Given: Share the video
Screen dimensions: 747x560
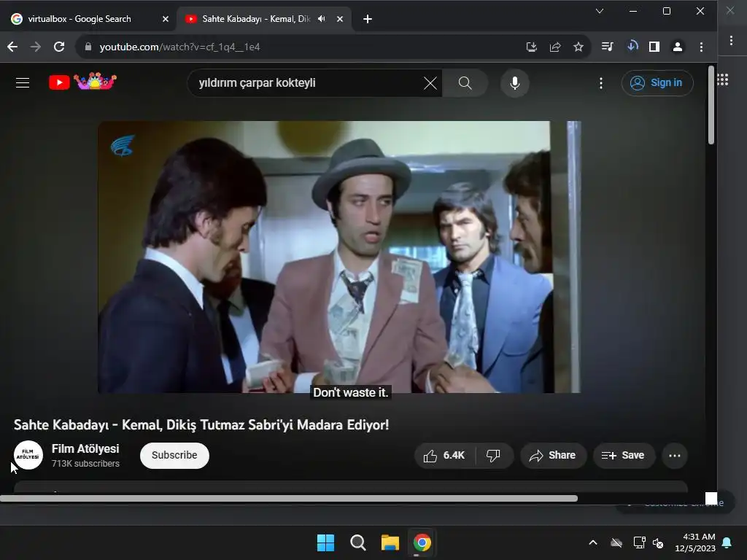Looking at the screenshot, I should [x=553, y=455].
